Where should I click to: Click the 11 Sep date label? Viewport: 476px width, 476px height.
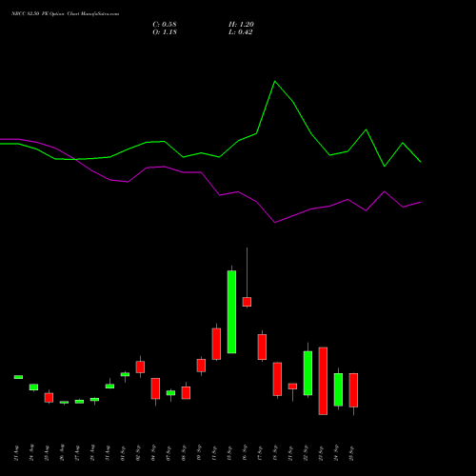pyautogui.click(x=214, y=453)
